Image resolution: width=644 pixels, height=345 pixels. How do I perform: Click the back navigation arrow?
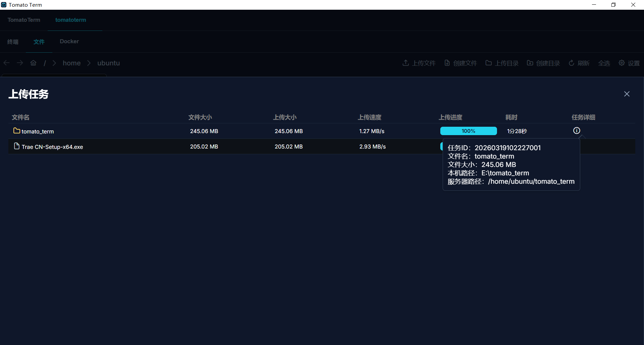coord(6,63)
